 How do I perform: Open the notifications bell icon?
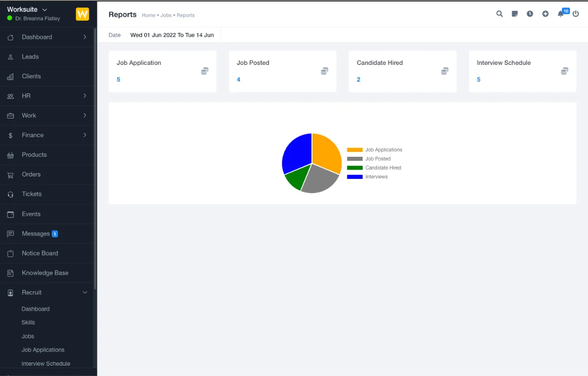tap(560, 14)
